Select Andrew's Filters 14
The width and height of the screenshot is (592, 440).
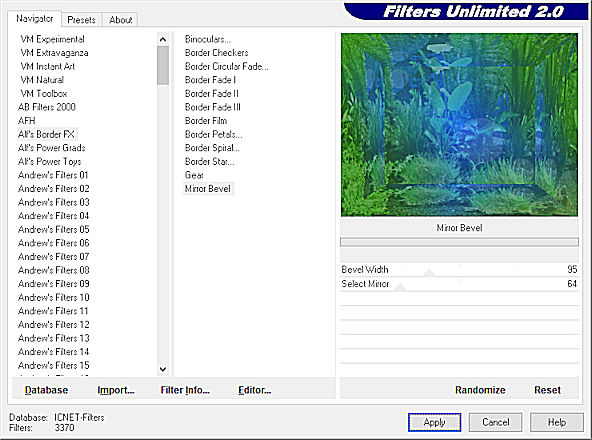tap(54, 352)
